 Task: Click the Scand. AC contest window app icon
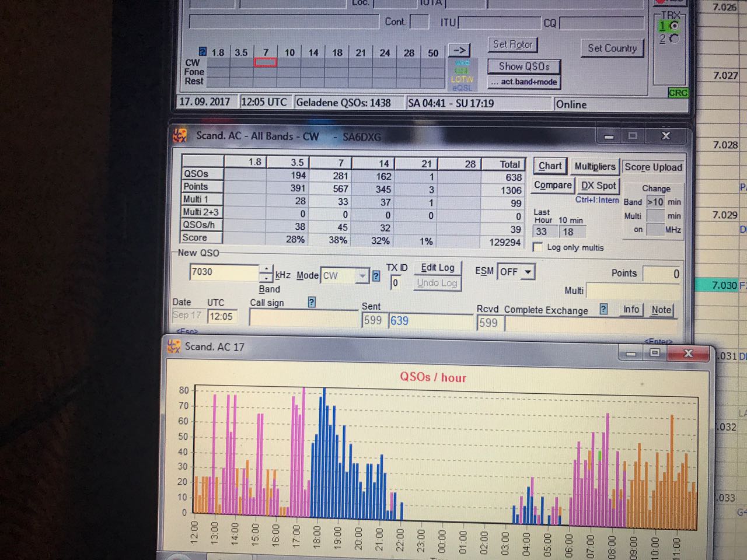pyautogui.click(x=180, y=135)
